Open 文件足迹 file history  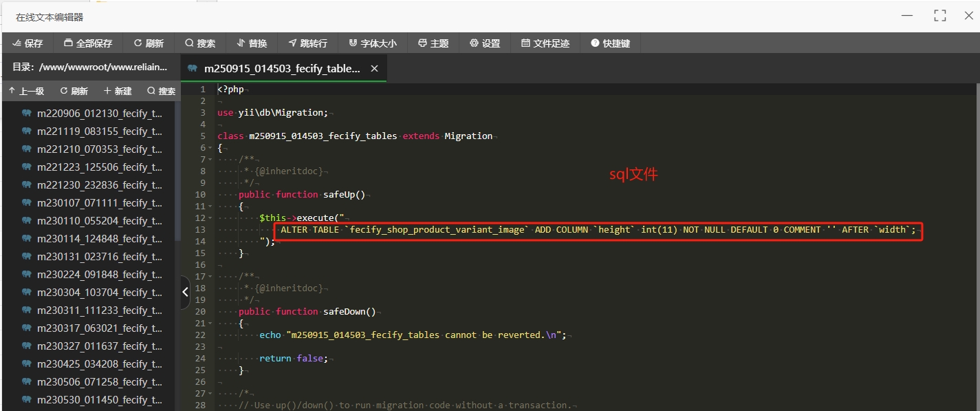point(545,43)
